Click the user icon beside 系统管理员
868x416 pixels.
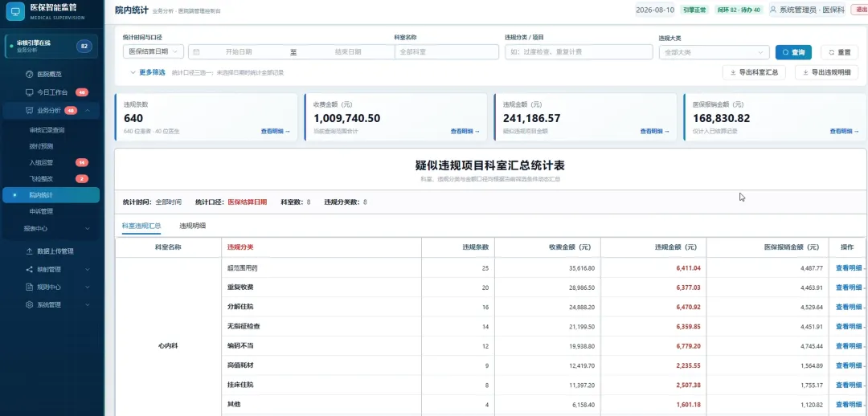coord(773,10)
